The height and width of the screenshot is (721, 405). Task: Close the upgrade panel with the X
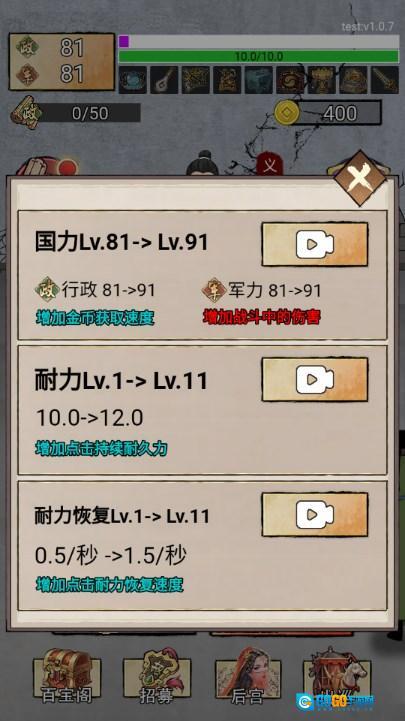(360, 177)
